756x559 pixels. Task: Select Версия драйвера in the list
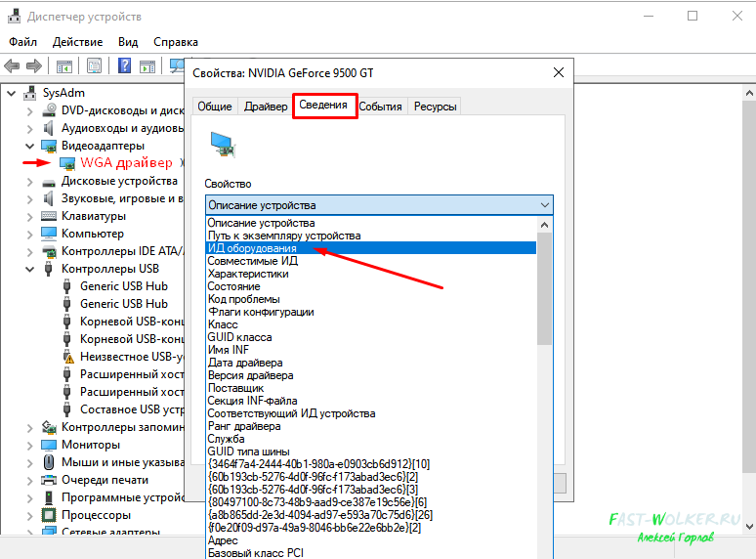[x=371, y=375]
